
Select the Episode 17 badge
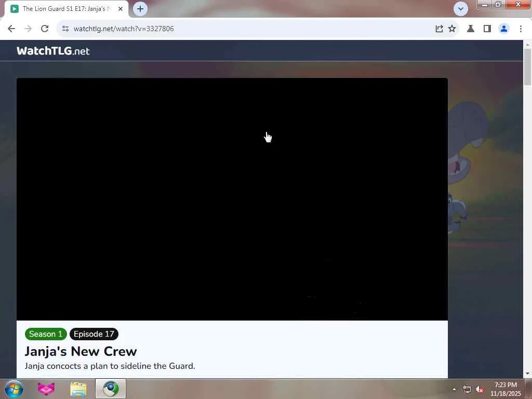pyautogui.click(x=94, y=334)
